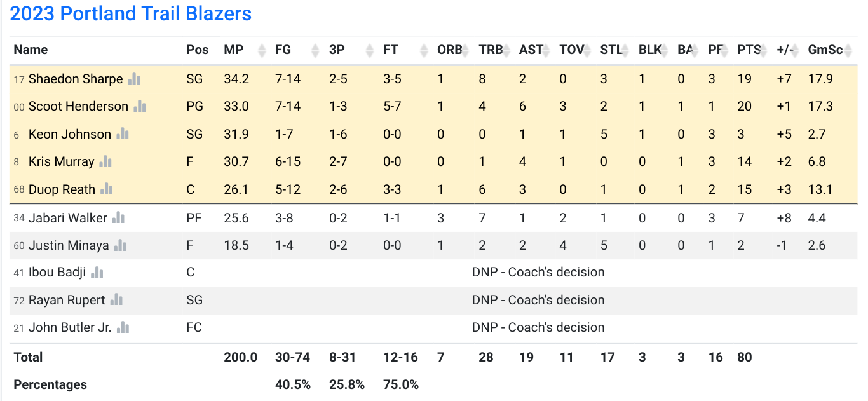The height and width of the screenshot is (401, 868).
Task: Sort by FT column sort arrows
Action: (x=423, y=50)
